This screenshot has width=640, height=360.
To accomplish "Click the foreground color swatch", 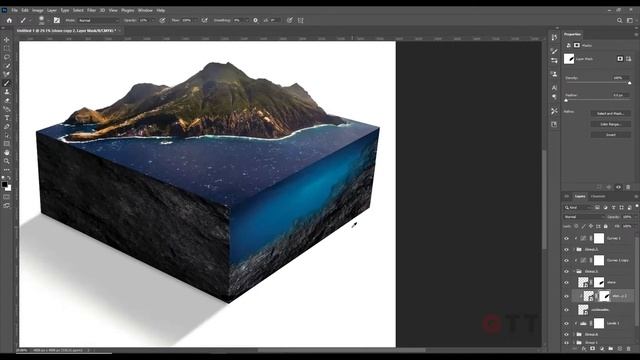I will coord(4,184).
